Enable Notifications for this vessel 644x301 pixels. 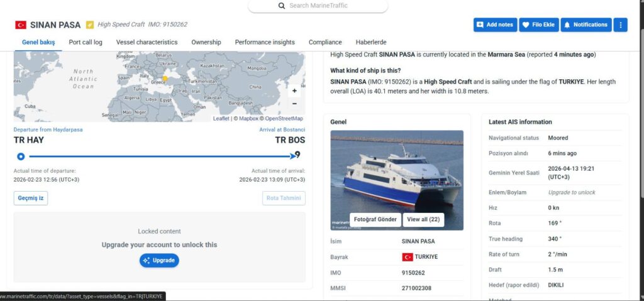(586, 25)
